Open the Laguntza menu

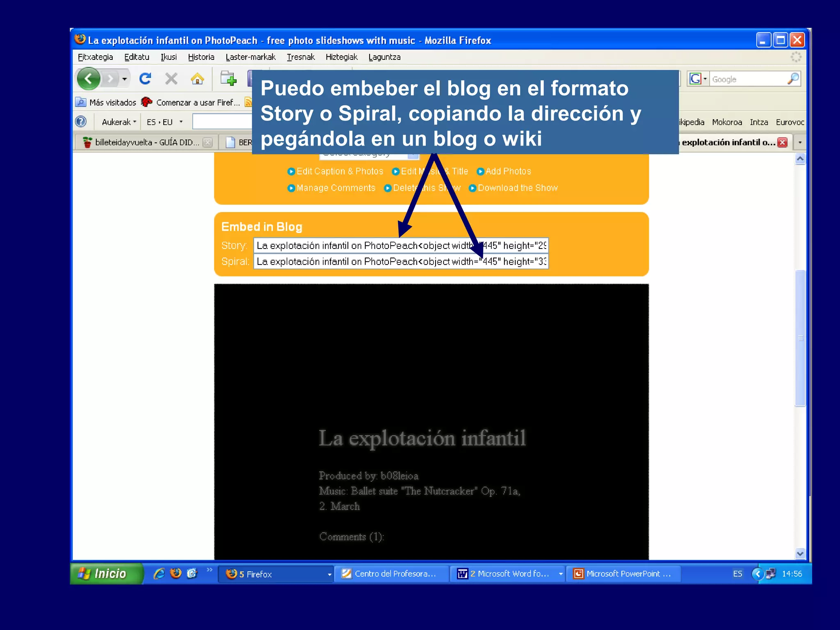[x=384, y=57]
